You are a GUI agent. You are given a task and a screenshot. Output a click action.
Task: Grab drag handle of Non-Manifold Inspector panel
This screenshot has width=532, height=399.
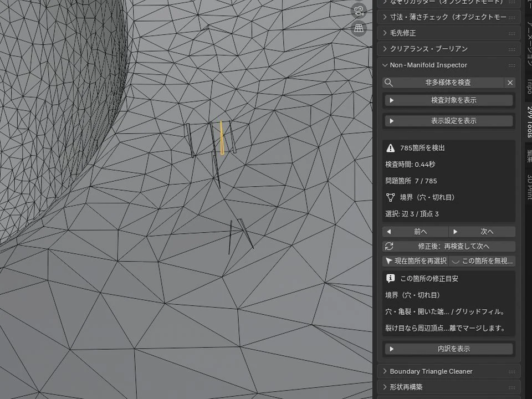512,65
